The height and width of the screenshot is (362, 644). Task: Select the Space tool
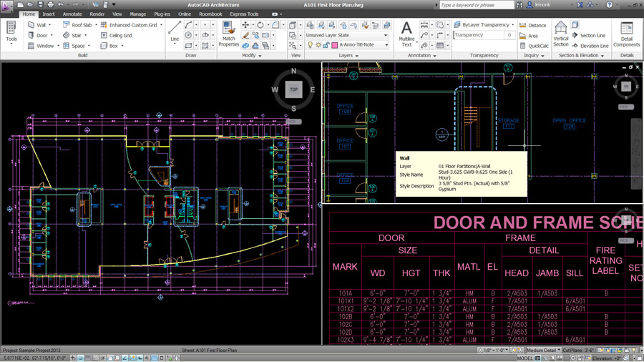pyautogui.click(x=74, y=46)
